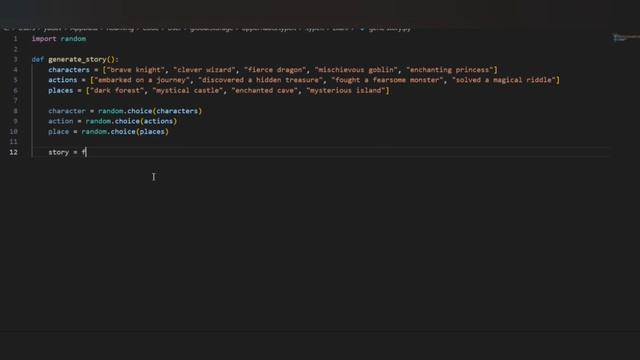Click the "mischievous goblin" string
The width and height of the screenshot is (640, 360).
click(356, 70)
